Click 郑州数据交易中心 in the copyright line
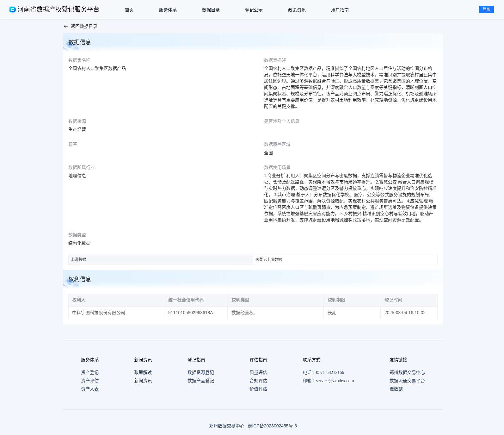Image resolution: width=504 pixels, height=435 pixels. coord(227,426)
